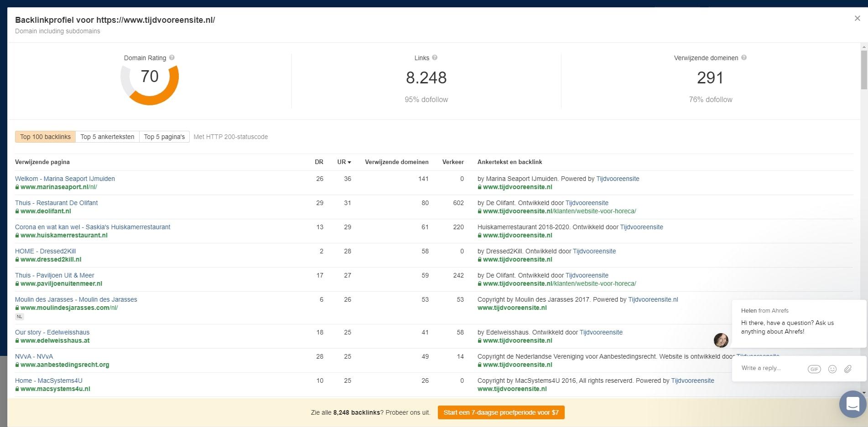The height and width of the screenshot is (427, 868).
Task: Open www.moulindesjarasses.com/nl/ URL
Action: click(x=69, y=308)
